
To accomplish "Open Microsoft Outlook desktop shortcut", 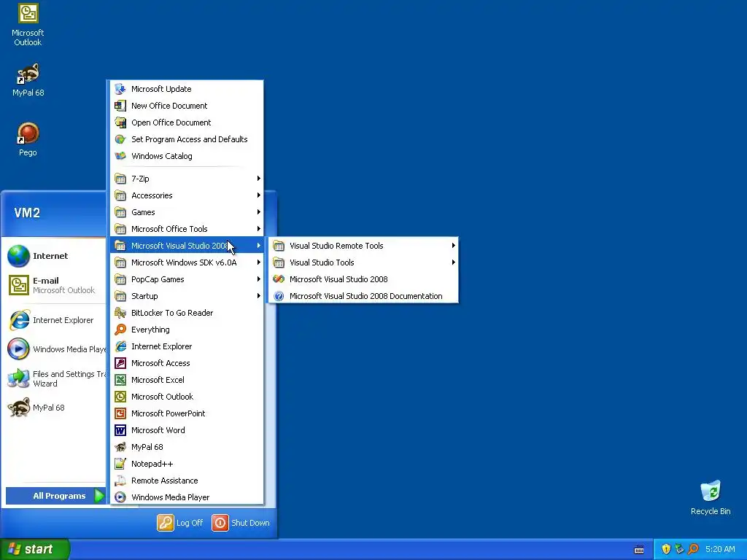I will (x=28, y=25).
